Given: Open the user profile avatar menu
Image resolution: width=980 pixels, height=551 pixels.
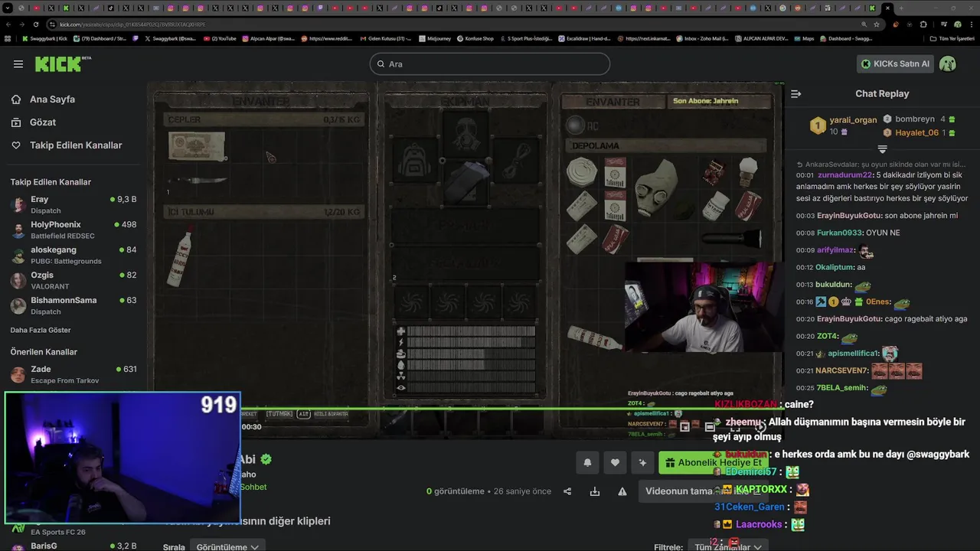Looking at the screenshot, I should click(x=948, y=64).
